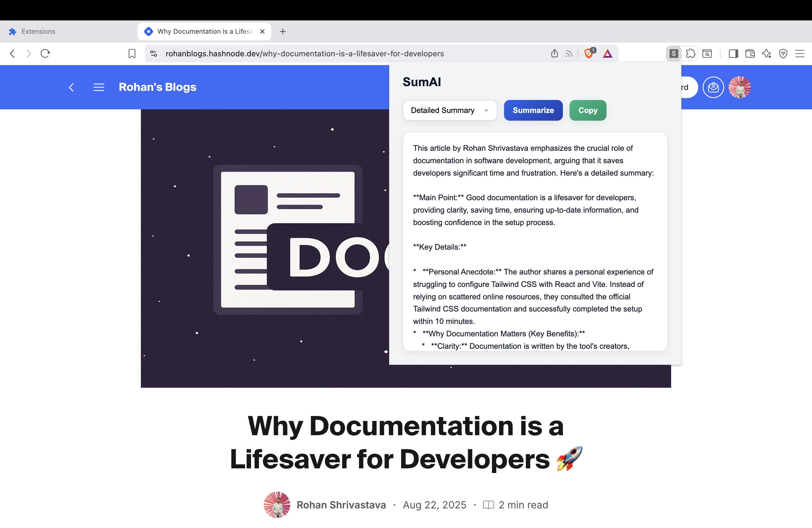The height and width of the screenshot is (528, 812).
Task: Open the hamburger menu on Rohan's Blogs
Action: pyautogui.click(x=99, y=87)
